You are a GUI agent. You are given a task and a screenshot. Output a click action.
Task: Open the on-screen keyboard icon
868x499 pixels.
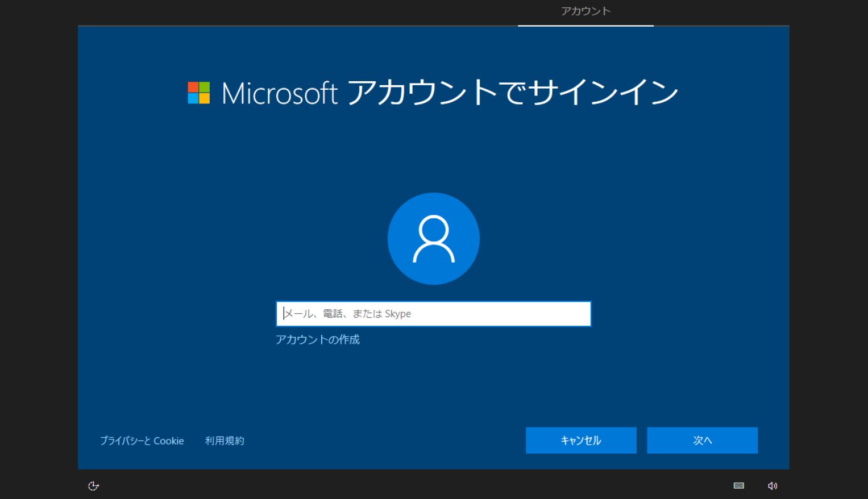[739, 485]
